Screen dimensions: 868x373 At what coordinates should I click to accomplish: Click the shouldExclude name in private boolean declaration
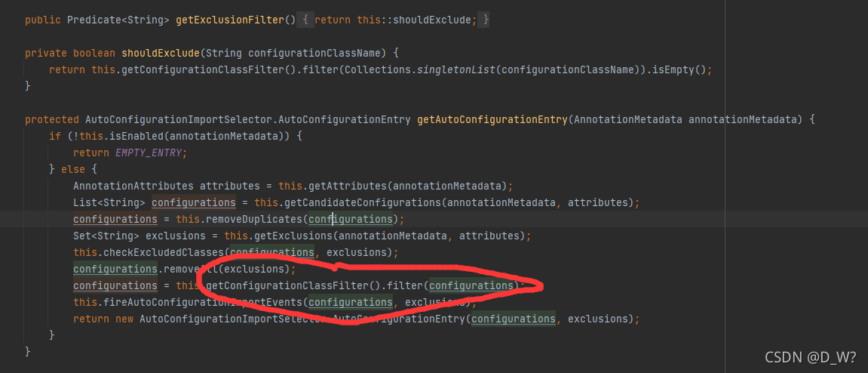160,53
